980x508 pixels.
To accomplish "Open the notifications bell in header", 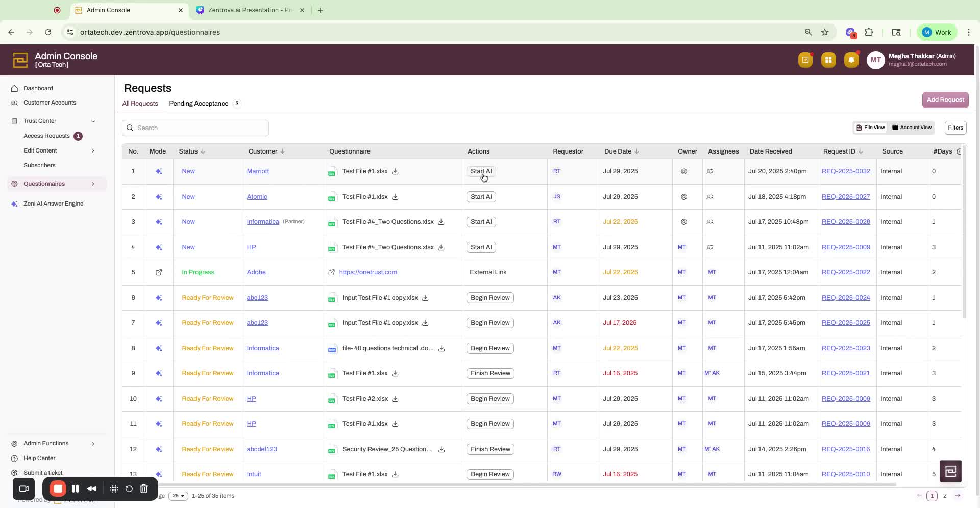I will pos(851,60).
